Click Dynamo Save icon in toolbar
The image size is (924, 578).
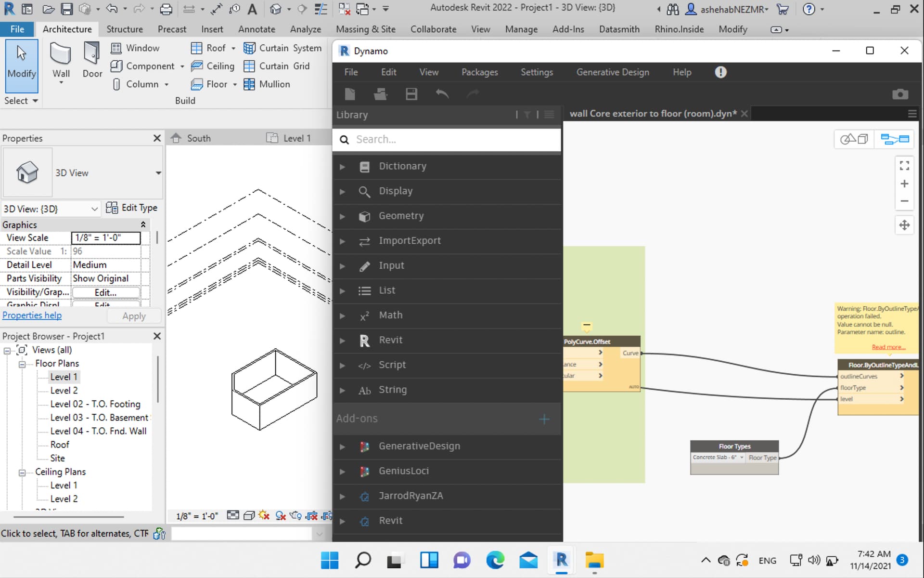(411, 94)
